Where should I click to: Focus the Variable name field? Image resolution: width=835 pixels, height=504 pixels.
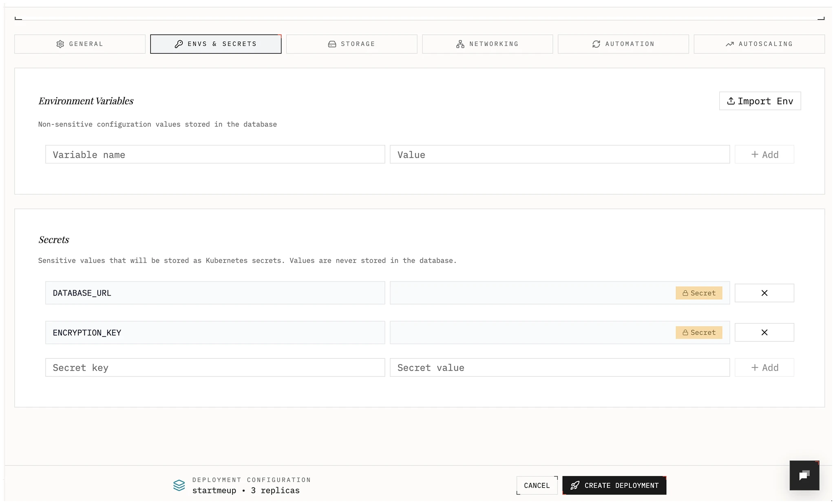click(215, 155)
